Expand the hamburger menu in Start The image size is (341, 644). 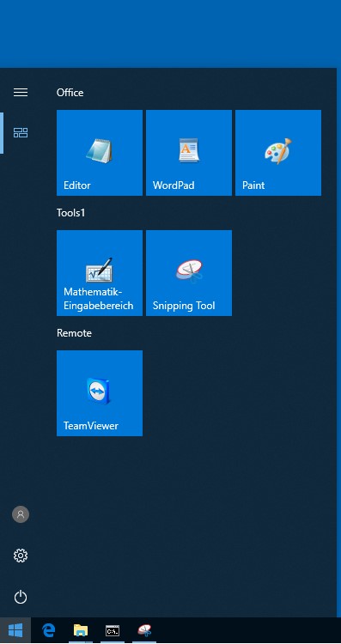coord(21,93)
